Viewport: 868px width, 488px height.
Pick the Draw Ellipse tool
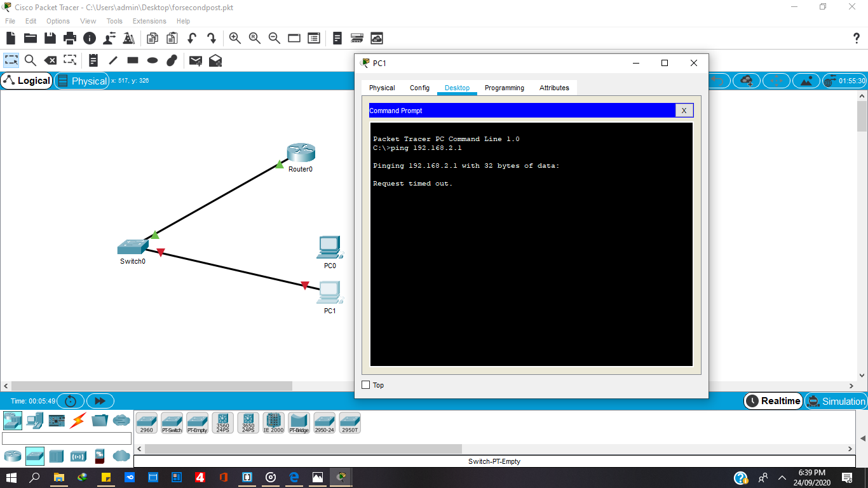click(153, 60)
